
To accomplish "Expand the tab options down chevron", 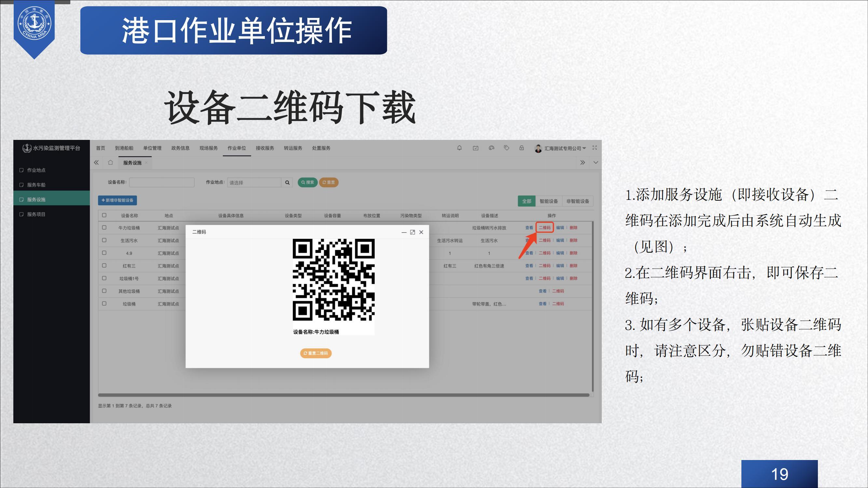I will (x=596, y=163).
